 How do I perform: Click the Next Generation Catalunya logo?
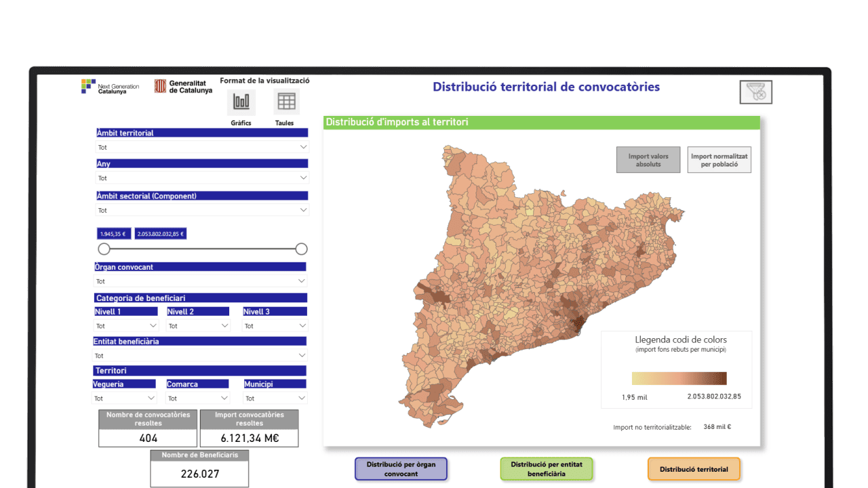[x=111, y=87]
